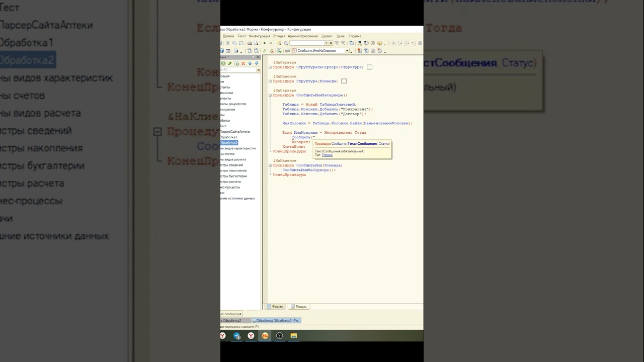Select Обработка2 in the configuration tree
Viewport: 644px width, 362px height.
(228, 143)
